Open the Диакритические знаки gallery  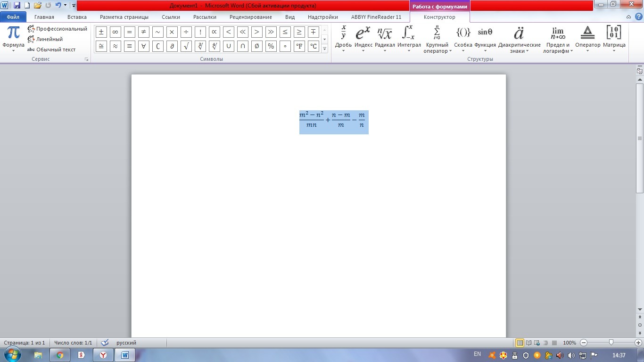[519, 39]
